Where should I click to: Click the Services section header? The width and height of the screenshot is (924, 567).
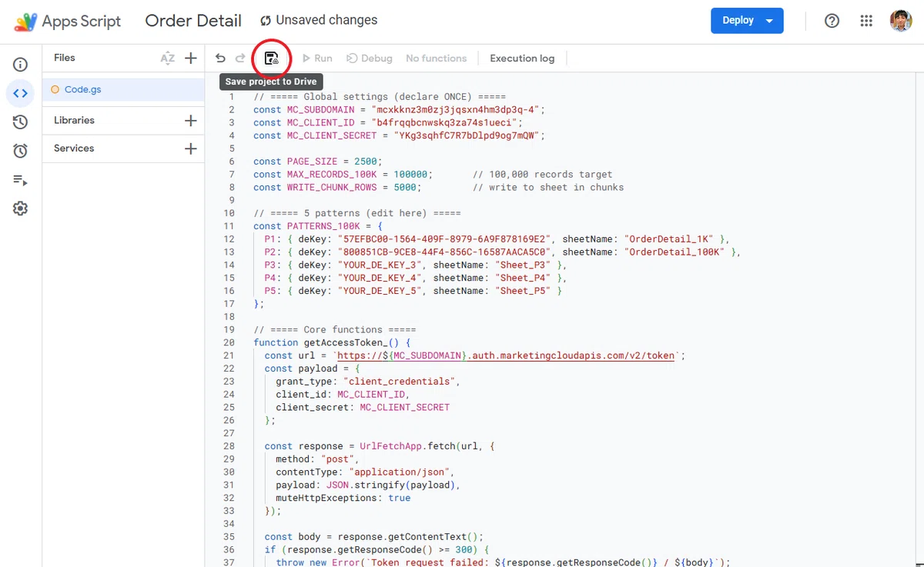pyautogui.click(x=74, y=148)
